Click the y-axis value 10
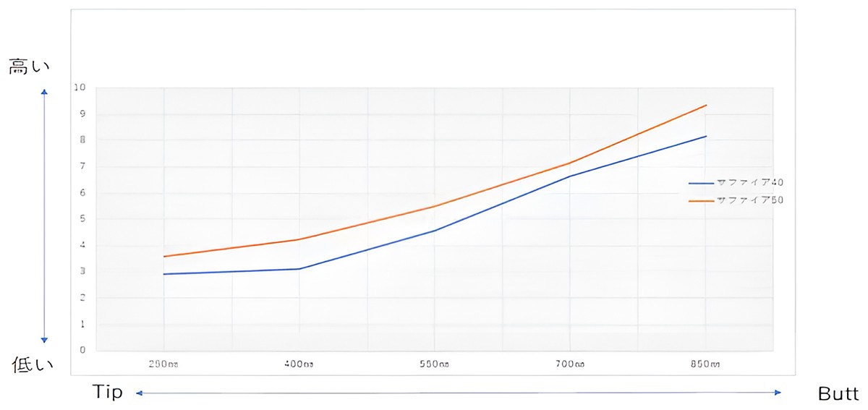 (x=80, y=87)
